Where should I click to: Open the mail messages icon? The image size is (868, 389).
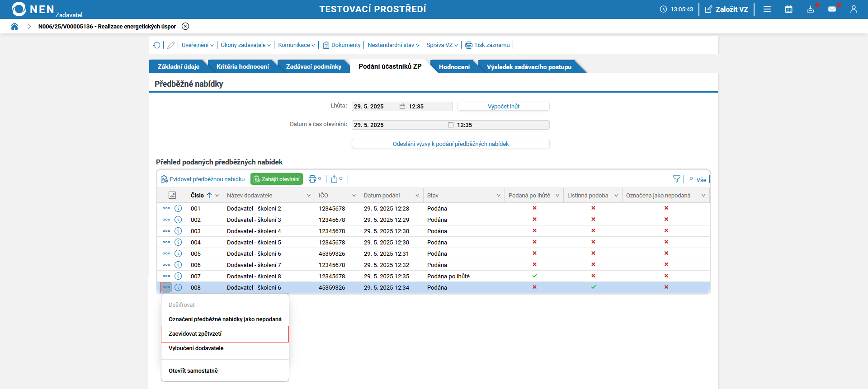point(832,9)
